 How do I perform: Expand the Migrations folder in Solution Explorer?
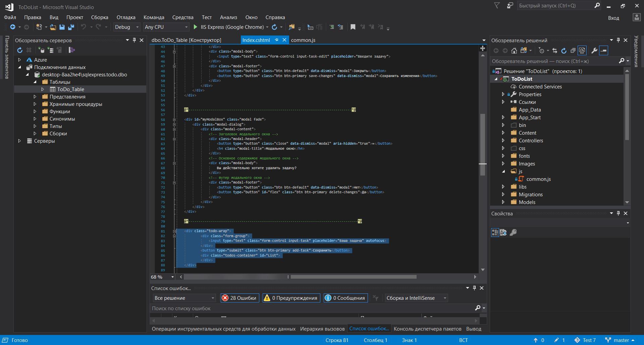pos(503,195)
